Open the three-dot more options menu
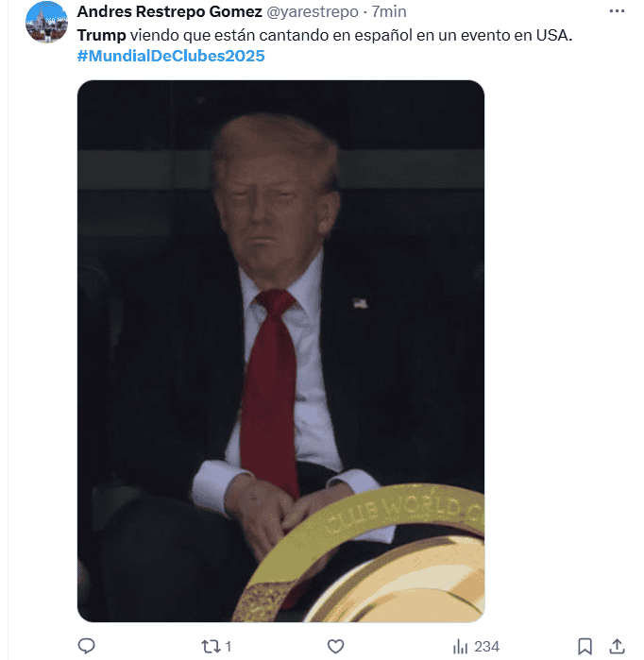This screenshot has width=644, height=660. 617,11
